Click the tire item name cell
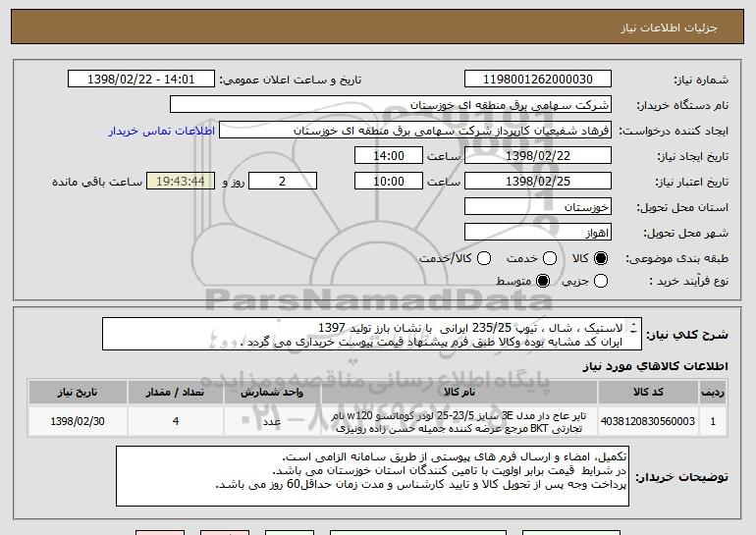 pos(459,421)
